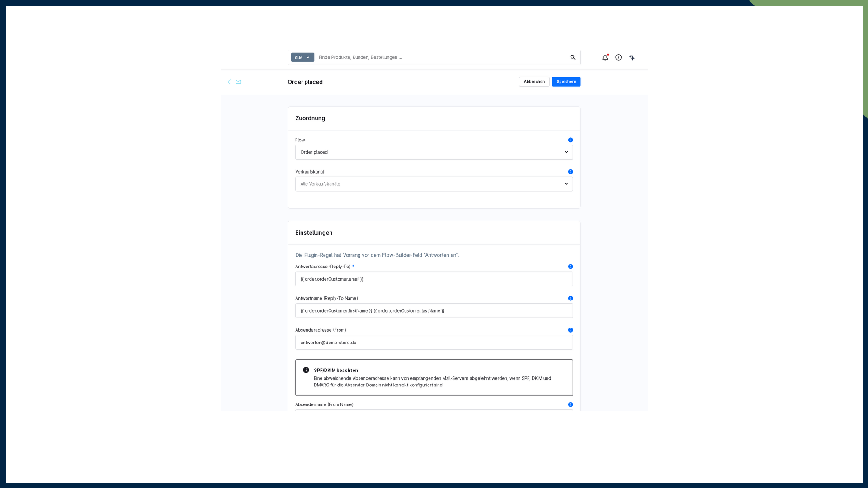Viewport: 868px width, 488px height.
Task: Click the back arrow icon
Action: pyautogui.click(x=229, y=82)
